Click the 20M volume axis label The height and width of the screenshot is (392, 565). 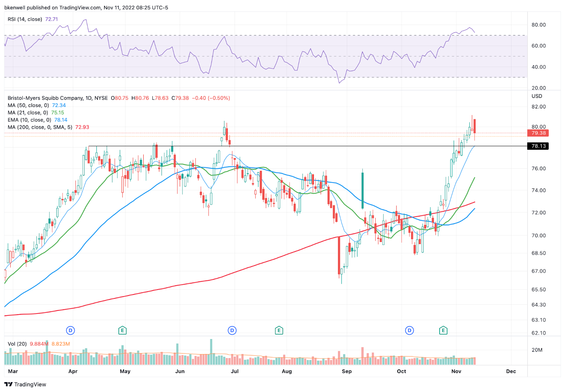coord(537,350)
